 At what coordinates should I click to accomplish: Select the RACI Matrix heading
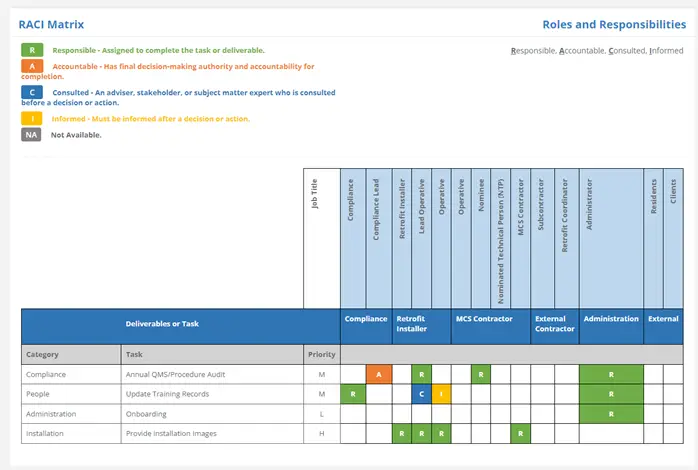51,24
